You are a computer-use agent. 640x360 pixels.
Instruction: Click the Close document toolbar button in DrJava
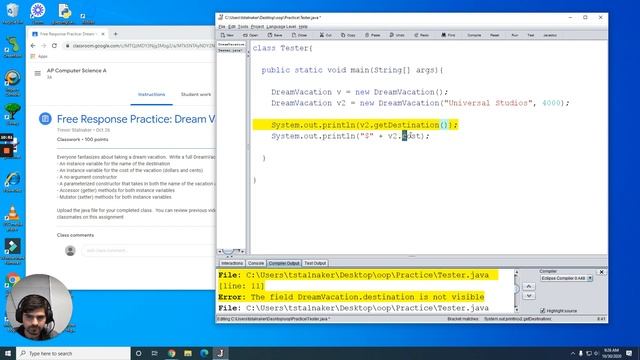pos(299,35)
